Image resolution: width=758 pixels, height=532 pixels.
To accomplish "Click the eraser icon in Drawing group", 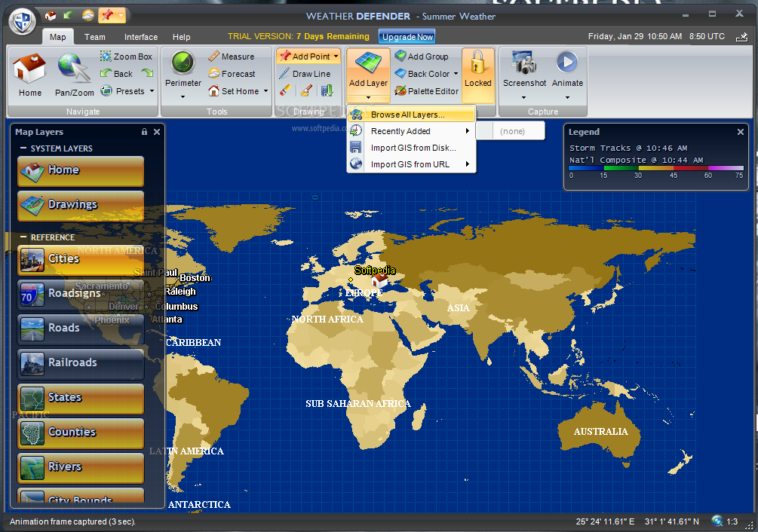I will point(285,90).
